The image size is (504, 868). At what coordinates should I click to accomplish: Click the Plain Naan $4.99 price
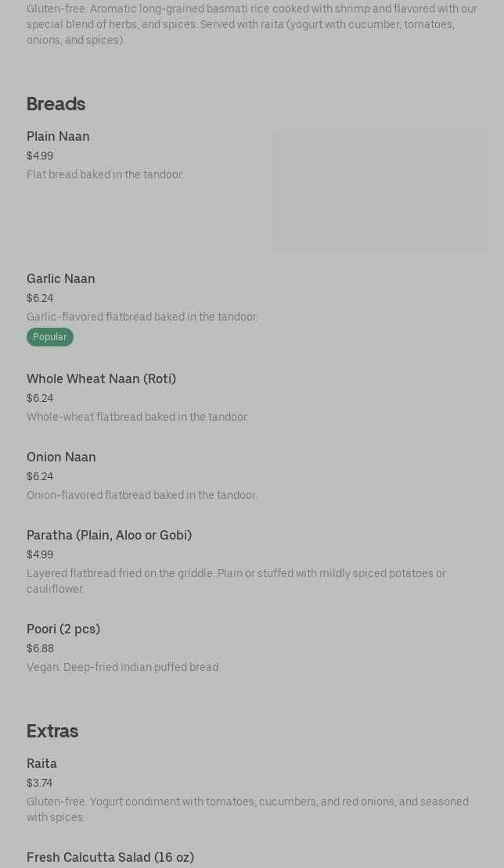(x=40, y=156)
